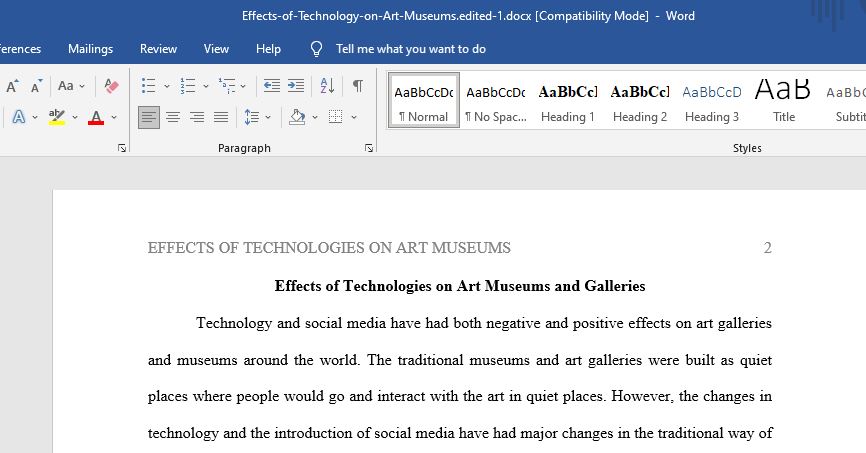Click header text EFFECTS OF TECHNOLOGIES ON ART MUSEUMS
The width and height of the screenshot is (866, 453).
(x=329, y=247)
